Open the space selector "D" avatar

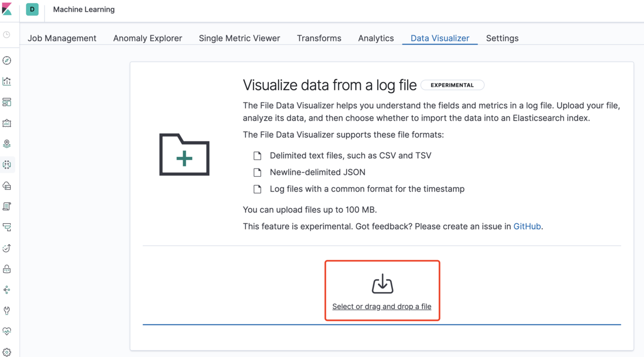(x=32, y=9)
